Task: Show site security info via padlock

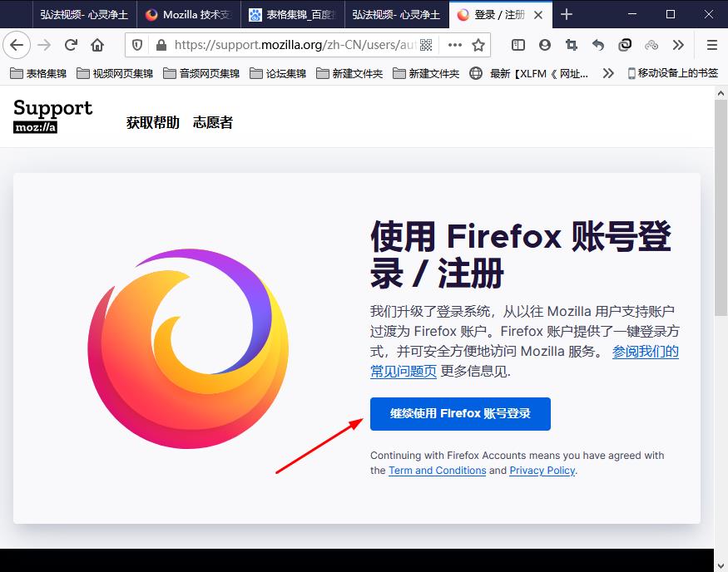Action: [x=161, y=45]
